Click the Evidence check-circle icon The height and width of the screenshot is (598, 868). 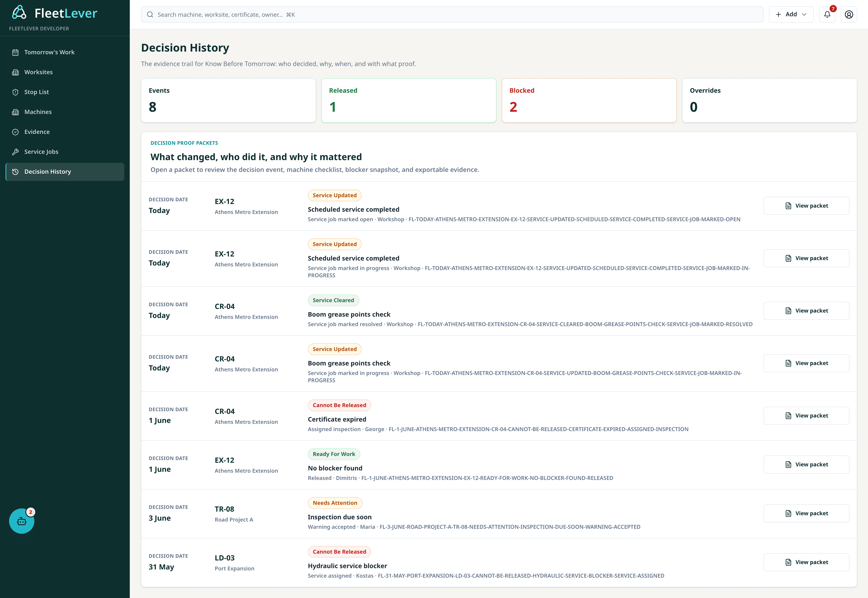tap(15, 132)
